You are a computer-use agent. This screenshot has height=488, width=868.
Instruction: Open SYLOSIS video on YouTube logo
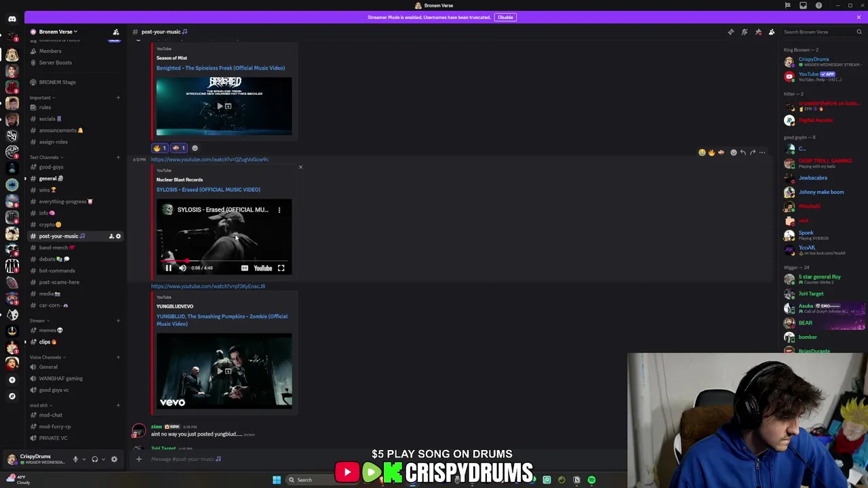[x=263, y=268]
